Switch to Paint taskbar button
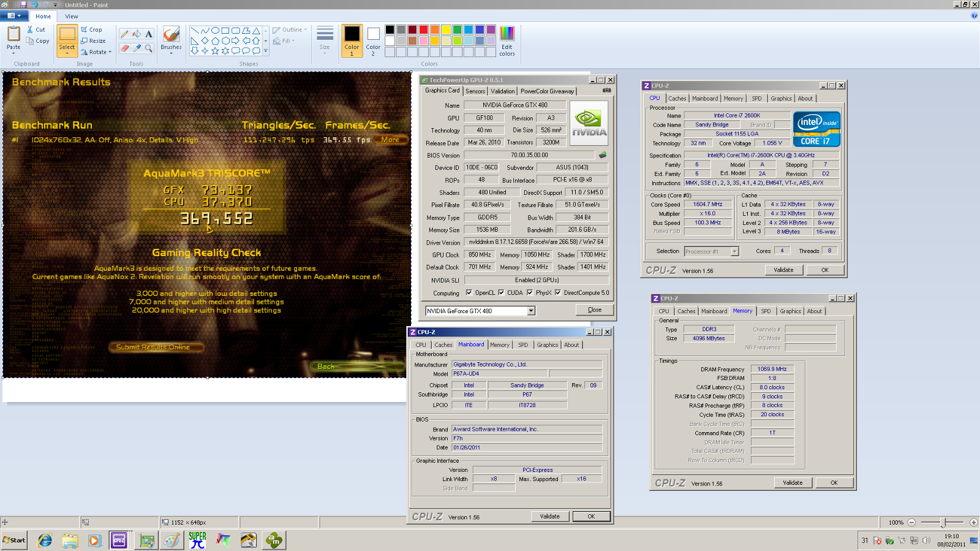The image size is (980, 551). pos(172,540)
